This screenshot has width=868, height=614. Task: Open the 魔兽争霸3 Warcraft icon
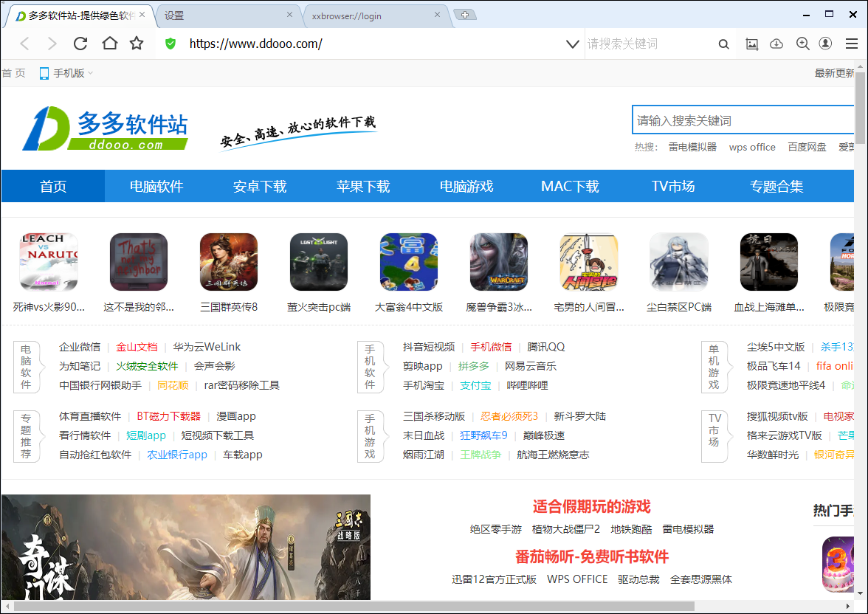499,262
